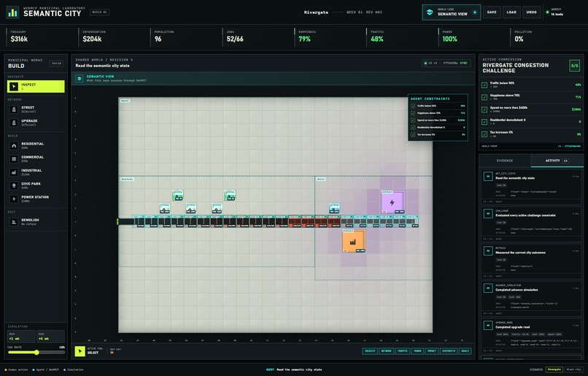Click the Semantic City bar-chart logo icon
Screen dimensions: 588x376
(12, 12)
